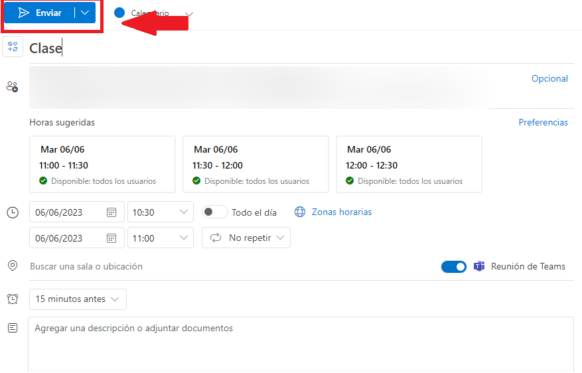Click the location pin icon
Image resolution: width=582 pixels, height=373 pixels.
pos(13,266)
